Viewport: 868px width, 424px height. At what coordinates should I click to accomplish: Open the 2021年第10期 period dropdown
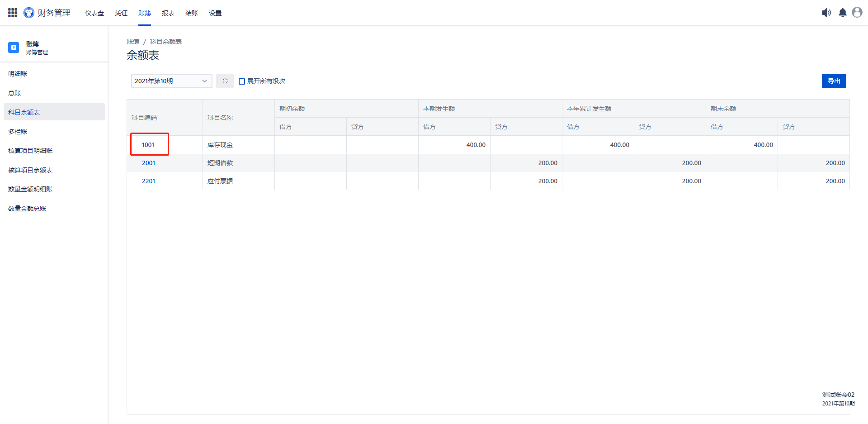pyautogui.click(x=171, y=81)
